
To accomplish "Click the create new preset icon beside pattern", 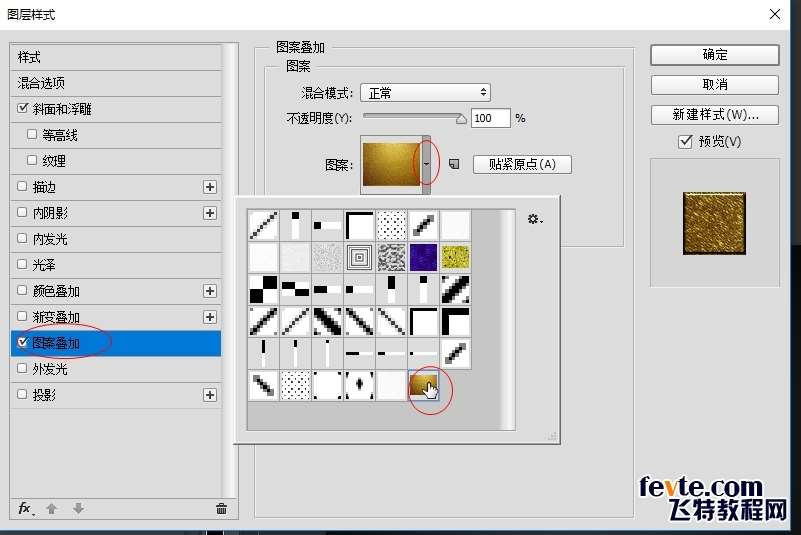I will [x=454, y=164].
